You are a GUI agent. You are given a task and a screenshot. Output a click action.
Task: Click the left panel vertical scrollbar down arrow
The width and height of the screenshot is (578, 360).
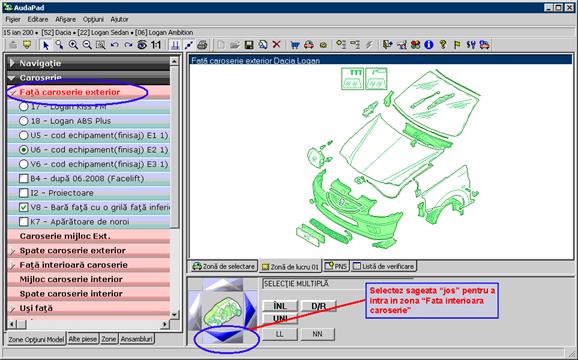[174, 315]
